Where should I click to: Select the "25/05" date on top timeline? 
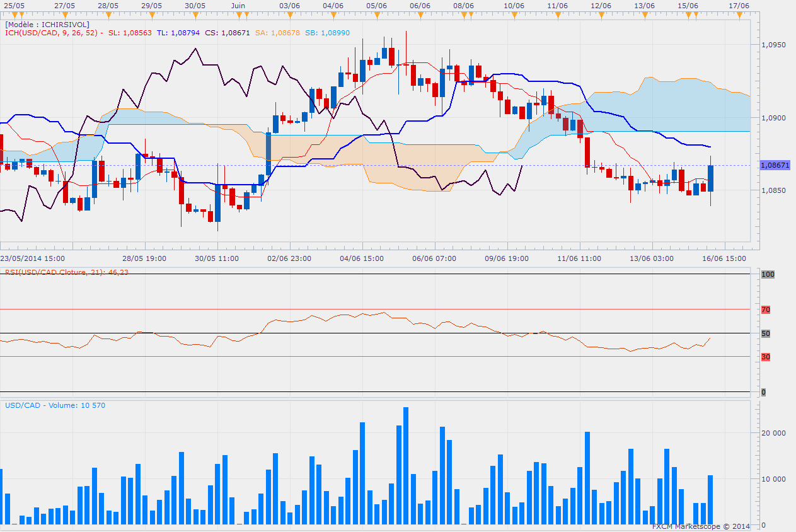14,5
